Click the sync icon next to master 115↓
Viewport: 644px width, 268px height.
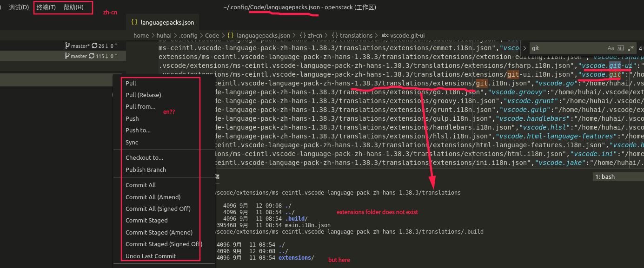(92, 56)
